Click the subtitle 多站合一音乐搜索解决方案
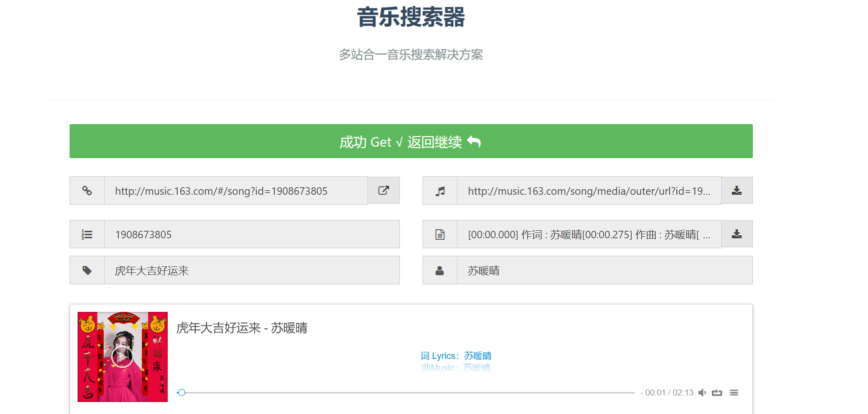This screenshot has height=414, width=868. (x=411, y=55)
